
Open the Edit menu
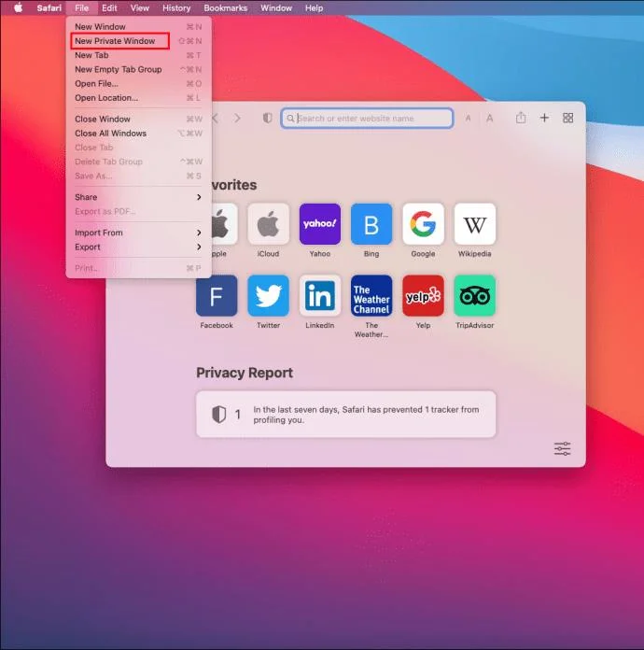109,7
